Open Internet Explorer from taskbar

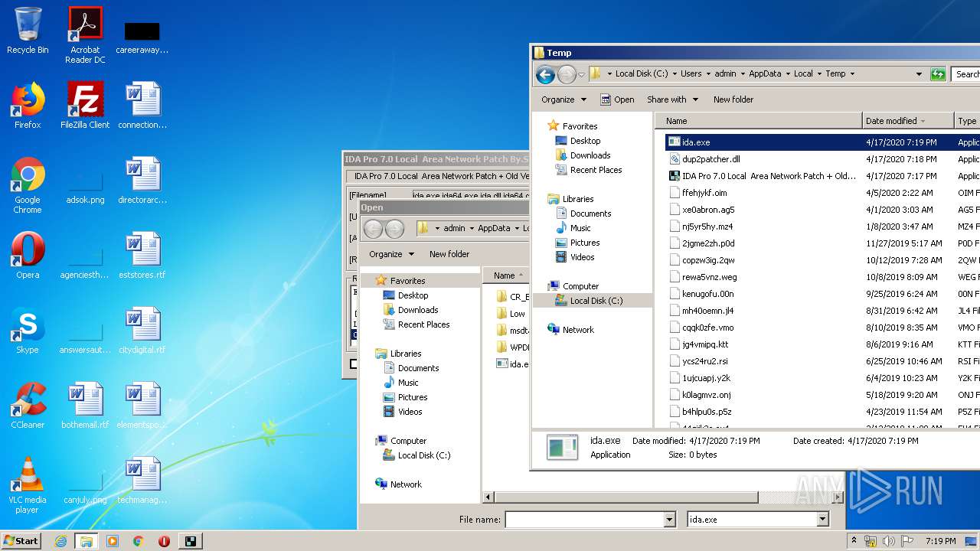click(60, 541)
